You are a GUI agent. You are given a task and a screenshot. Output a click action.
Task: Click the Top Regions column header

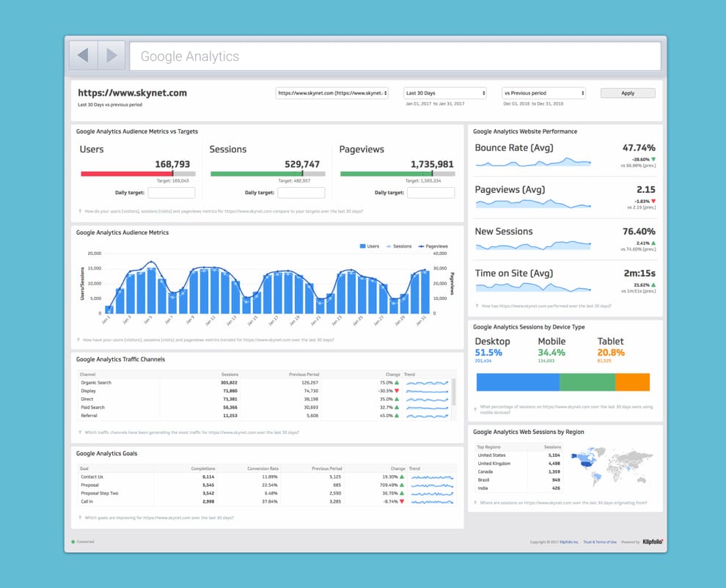[x=489, y=446]
